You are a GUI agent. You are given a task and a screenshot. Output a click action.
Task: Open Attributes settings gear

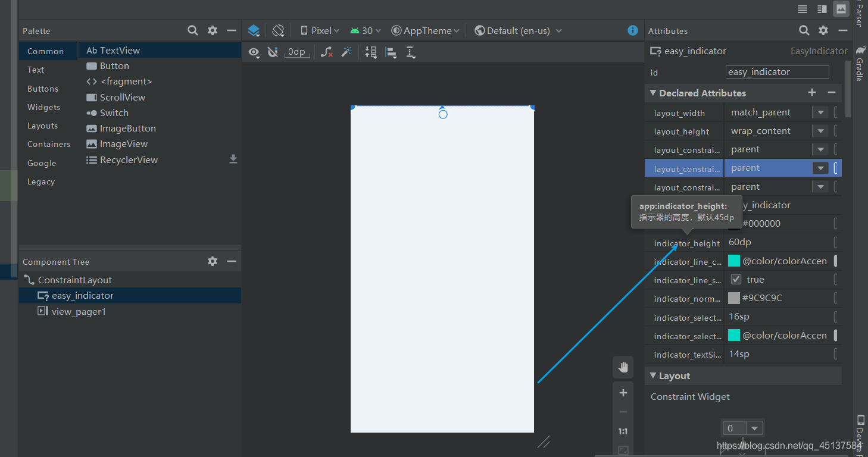click(x=823, y=30)
